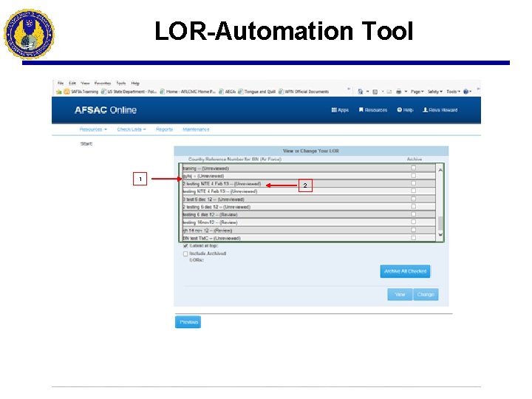
Task: Open the AEGA favorite link
Action: pyautogui.click(x=228, y=92)
